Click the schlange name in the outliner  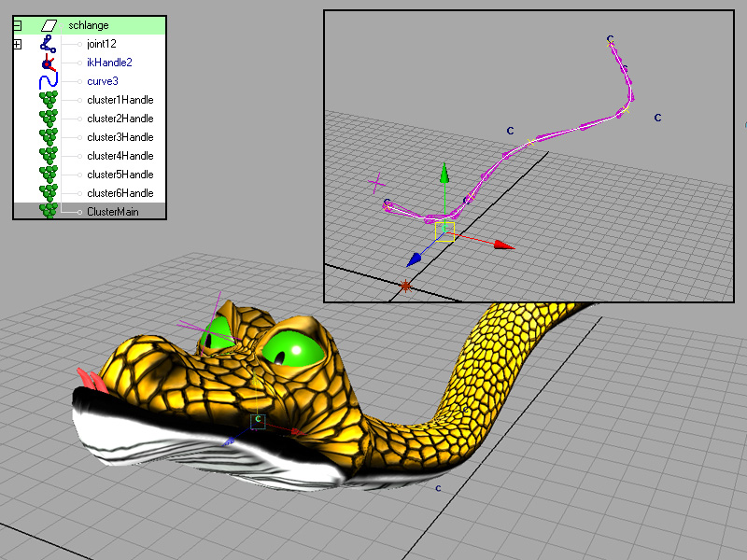click(89, 25)
